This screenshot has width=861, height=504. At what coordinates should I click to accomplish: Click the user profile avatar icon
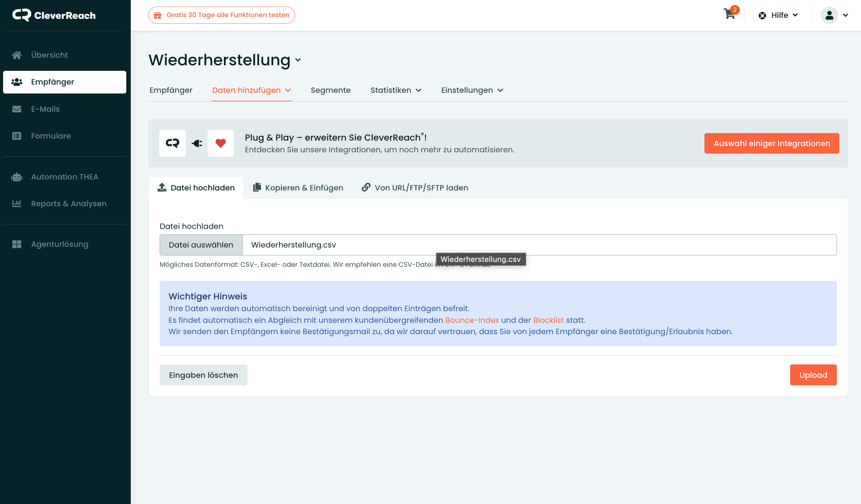tap(829, 15)
